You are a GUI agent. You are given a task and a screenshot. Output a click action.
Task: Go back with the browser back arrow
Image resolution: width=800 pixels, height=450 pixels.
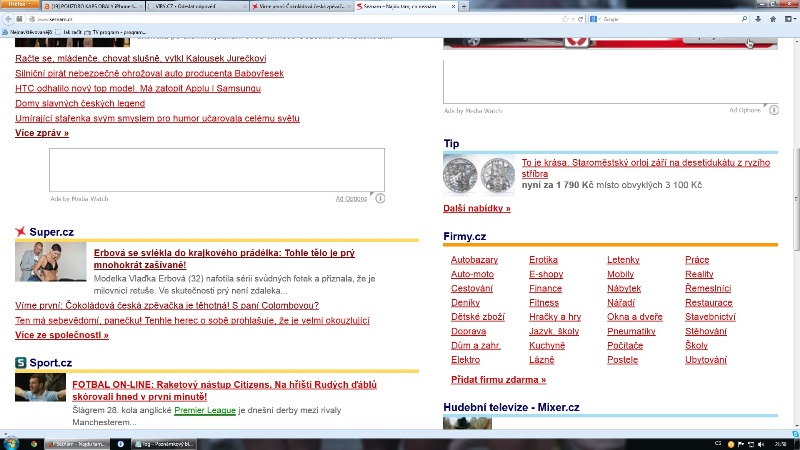tap(8, 19)
